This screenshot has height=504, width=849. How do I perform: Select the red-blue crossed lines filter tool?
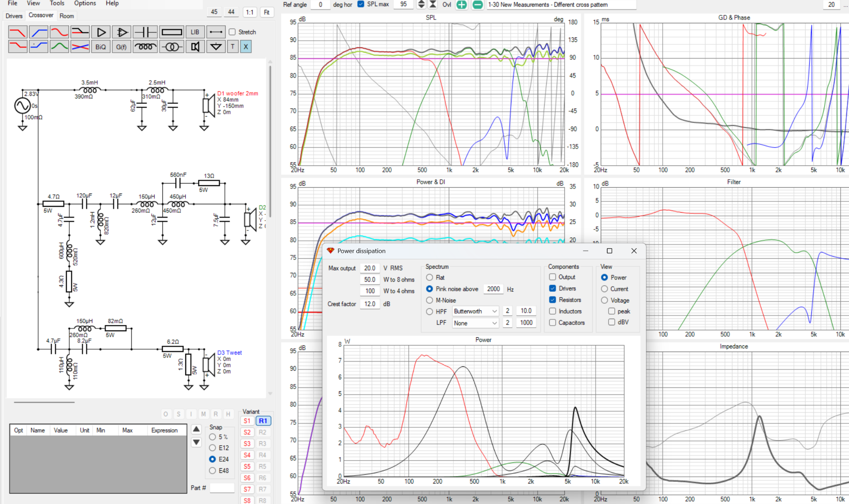[80, 46]
